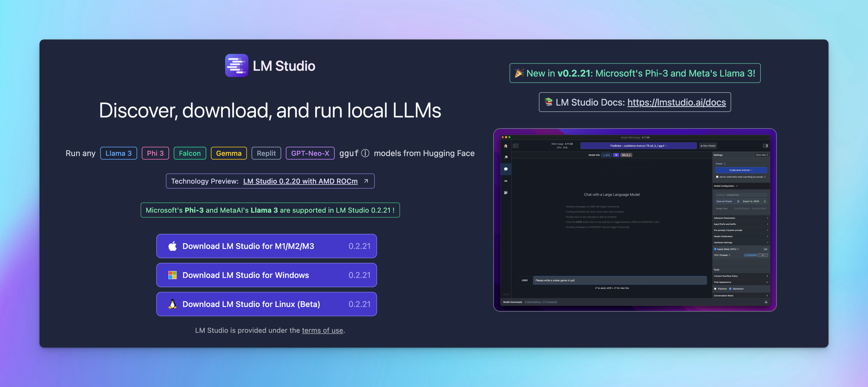This screenshot has width=868, height=387.
Task: Open the https://lmstudio.ai/docs link
Action: point(676,102)
